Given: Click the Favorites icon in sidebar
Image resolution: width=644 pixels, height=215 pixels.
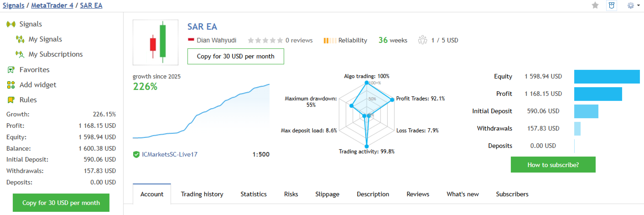Looking at the screenshot, I should coord(11,70).
